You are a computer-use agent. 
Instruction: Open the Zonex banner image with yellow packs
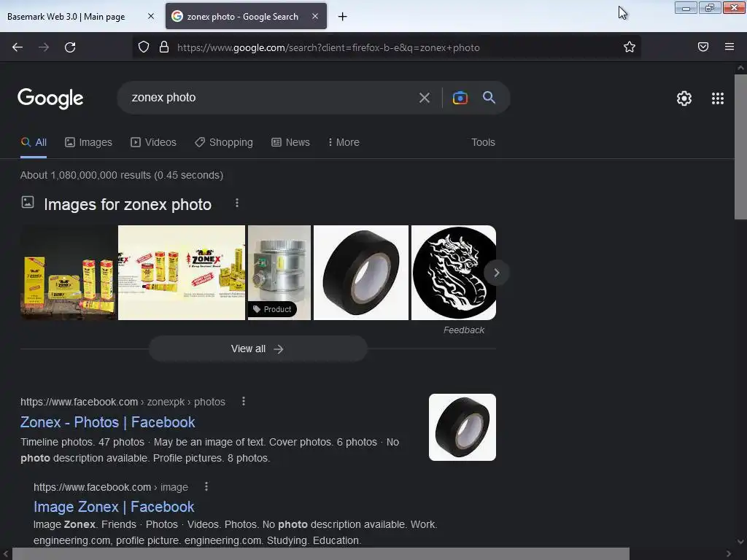(x=182, y=273)
